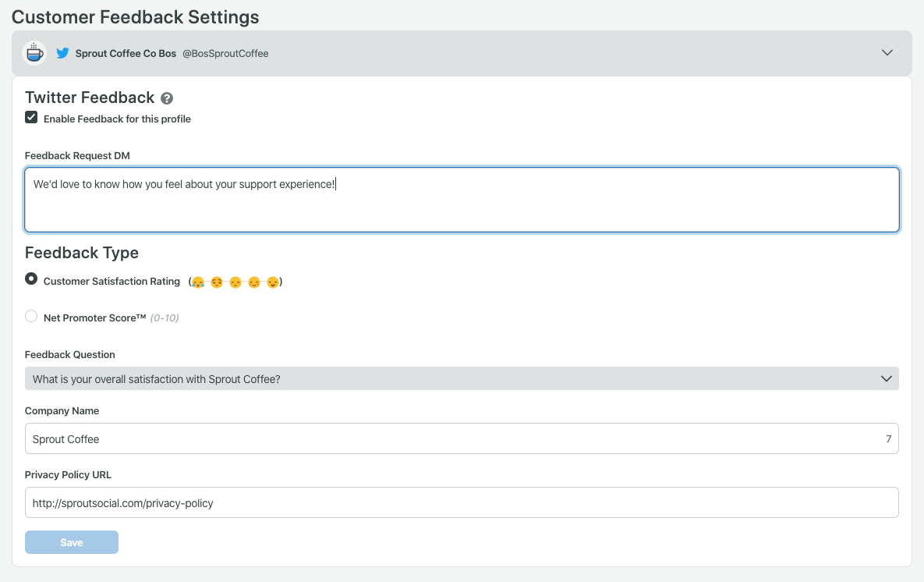Click the Twitter Feedback heading text
The width and height of the screenshot is (924, 582).
[90, 98]
